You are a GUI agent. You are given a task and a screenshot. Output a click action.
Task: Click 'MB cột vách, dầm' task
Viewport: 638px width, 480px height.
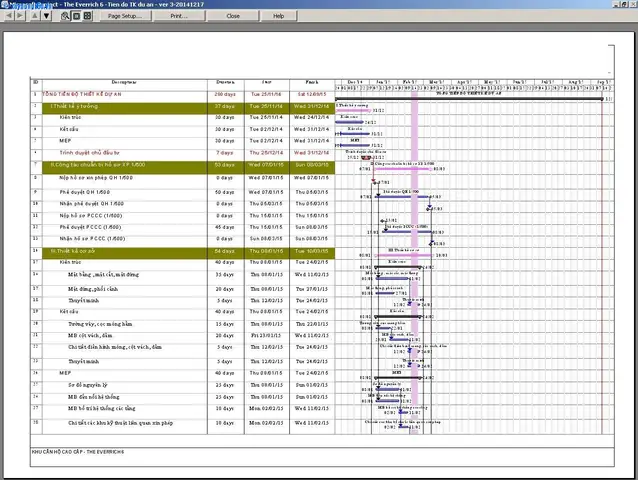(90, 336)
